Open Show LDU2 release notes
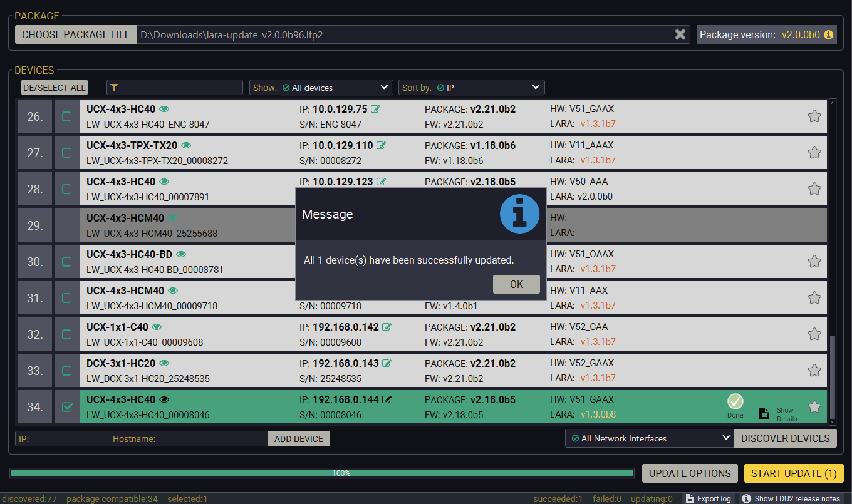Image resolution: width=852 pixels, height=504 pixels. pos(791,499)
